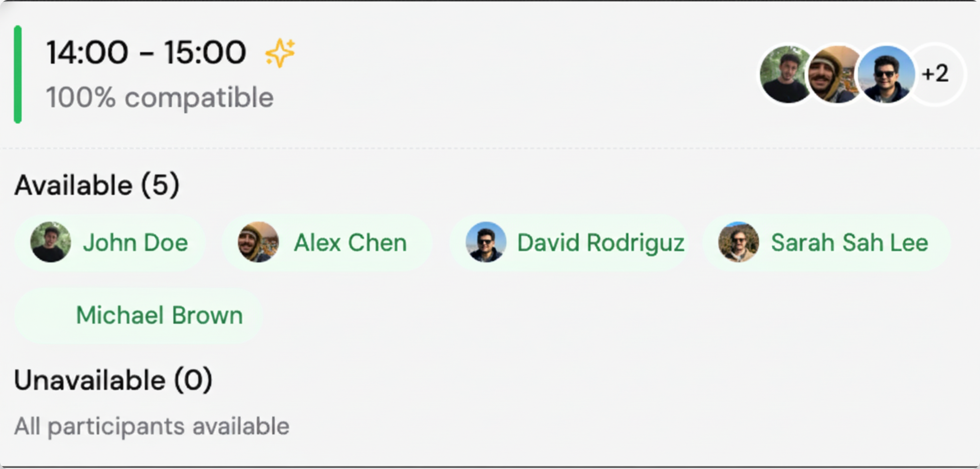Open David Rodriguz's avatar picture

click(487, 242)
